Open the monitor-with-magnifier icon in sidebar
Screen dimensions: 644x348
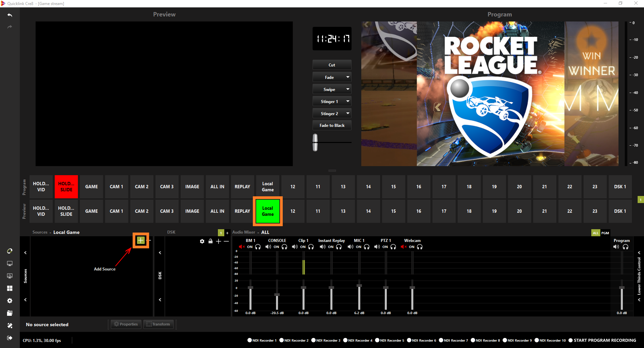10,276
